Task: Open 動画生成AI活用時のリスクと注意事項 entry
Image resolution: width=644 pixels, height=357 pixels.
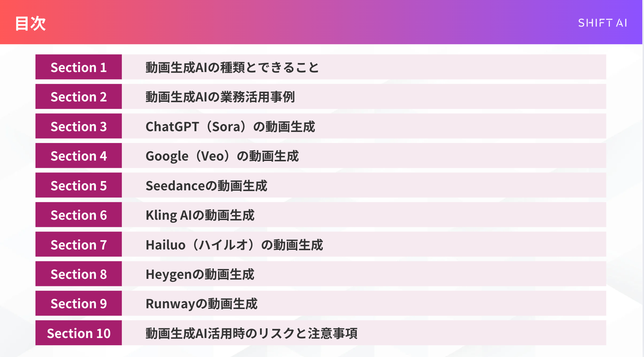Action: [x=251, y=333]
